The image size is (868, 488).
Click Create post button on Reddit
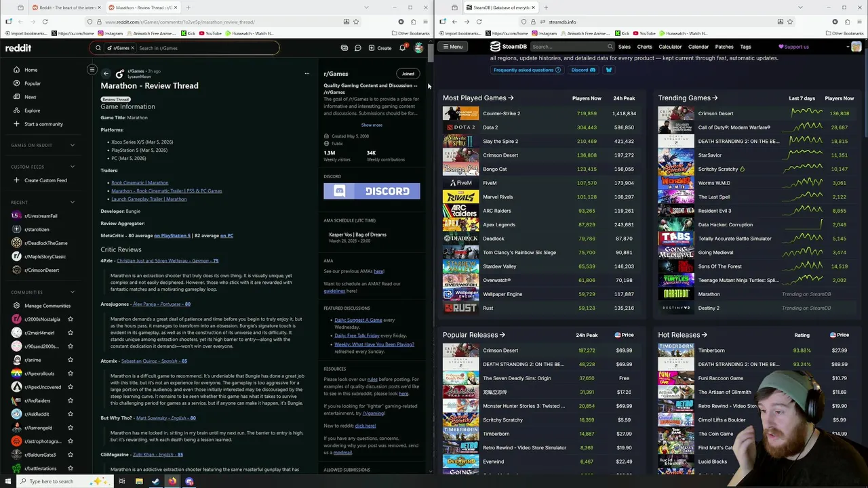pyautogui.click(x=380, y=48)
